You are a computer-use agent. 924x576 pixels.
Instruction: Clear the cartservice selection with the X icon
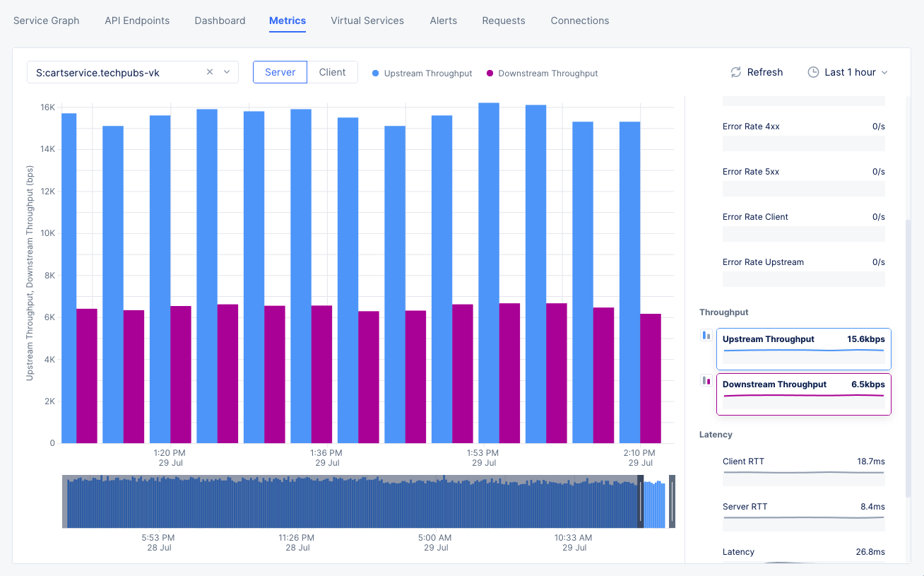point(210,72)
